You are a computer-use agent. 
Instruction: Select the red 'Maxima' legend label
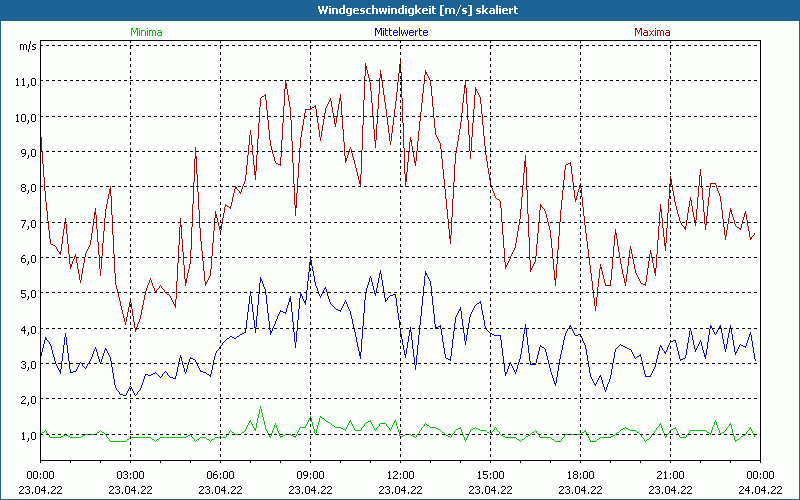click(652, 32)
